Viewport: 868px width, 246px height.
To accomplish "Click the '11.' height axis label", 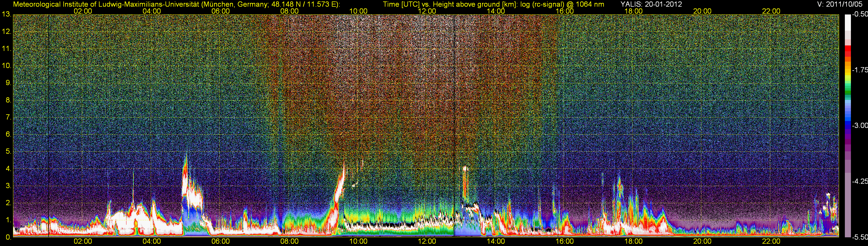I will [x=7, y=49].
